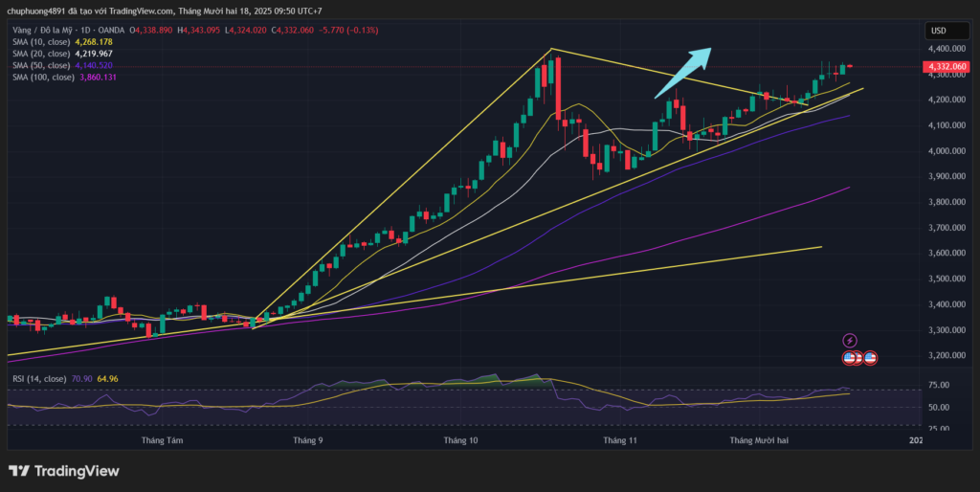The height and width of the screenshot is (492, 980).
Task: Click the yellow SMA 10 value 4,268.178
Action: [93, 42]
